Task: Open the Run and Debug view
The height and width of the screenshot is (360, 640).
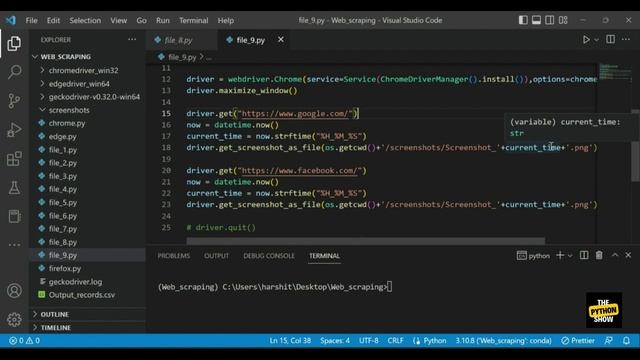Action: tap(14, 130)
